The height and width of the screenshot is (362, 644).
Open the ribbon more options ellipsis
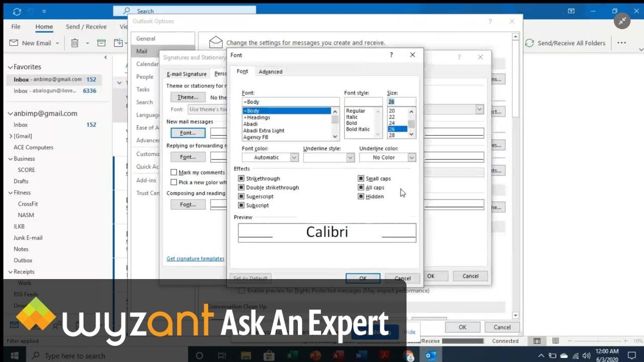tap(621, 43)
